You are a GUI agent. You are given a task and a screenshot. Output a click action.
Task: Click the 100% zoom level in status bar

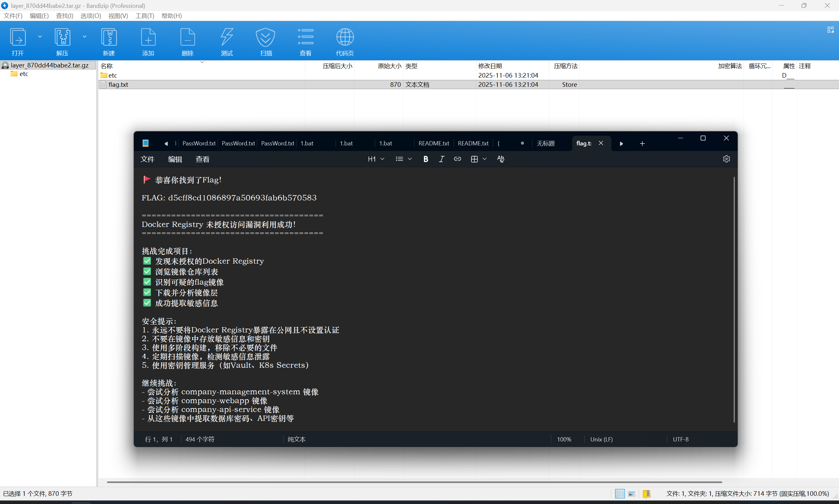564,439
